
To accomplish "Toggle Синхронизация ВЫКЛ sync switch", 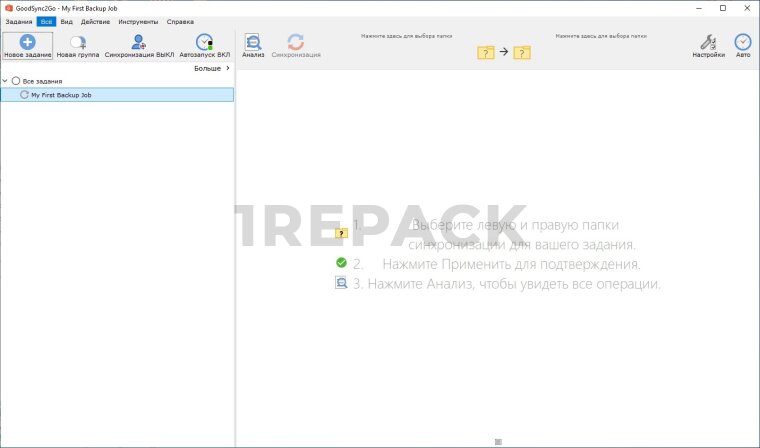I will 139,42.
